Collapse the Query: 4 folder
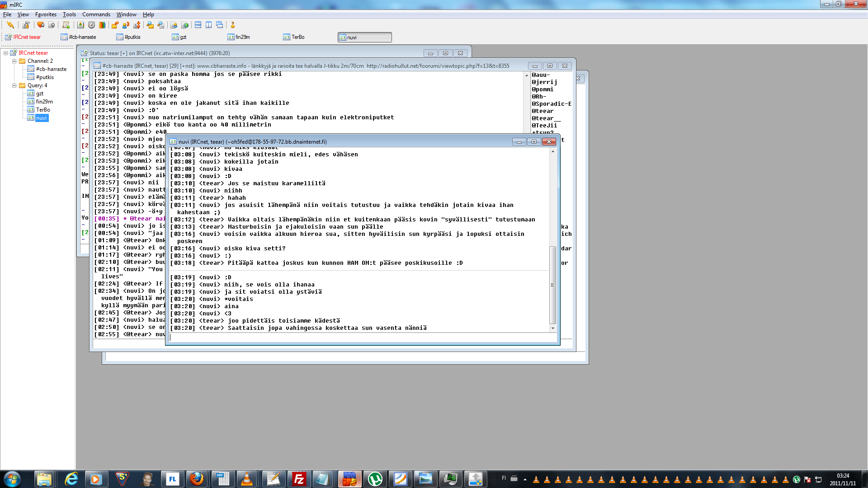Image resolution: width=868 pixels, height=488 pixels. 14,85
